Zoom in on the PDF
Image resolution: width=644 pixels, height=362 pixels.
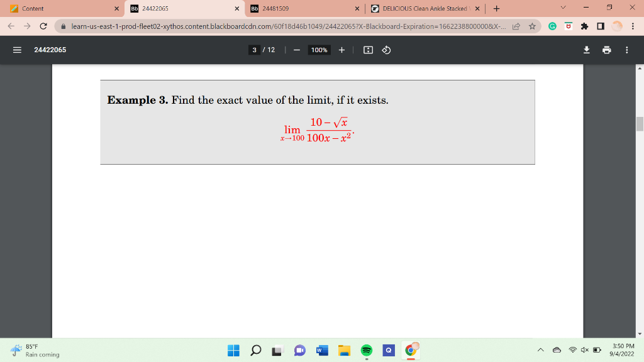click(x=341, y=49)
